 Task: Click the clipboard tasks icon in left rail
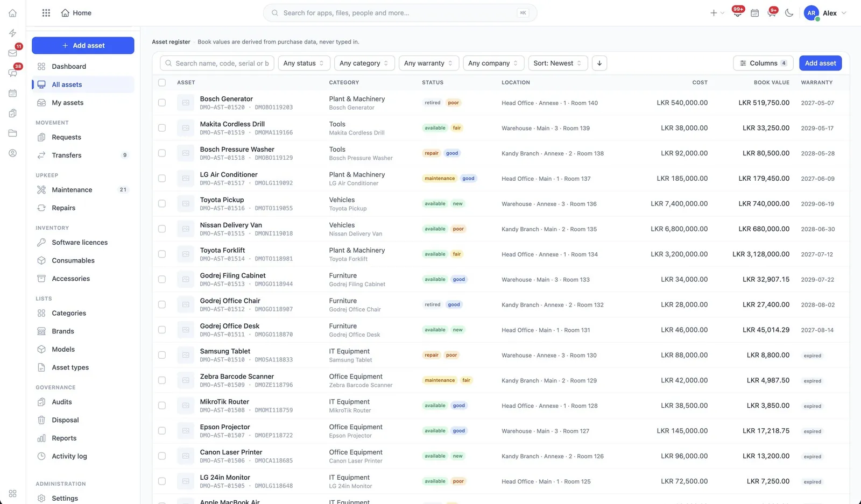(x=12, y=113)
